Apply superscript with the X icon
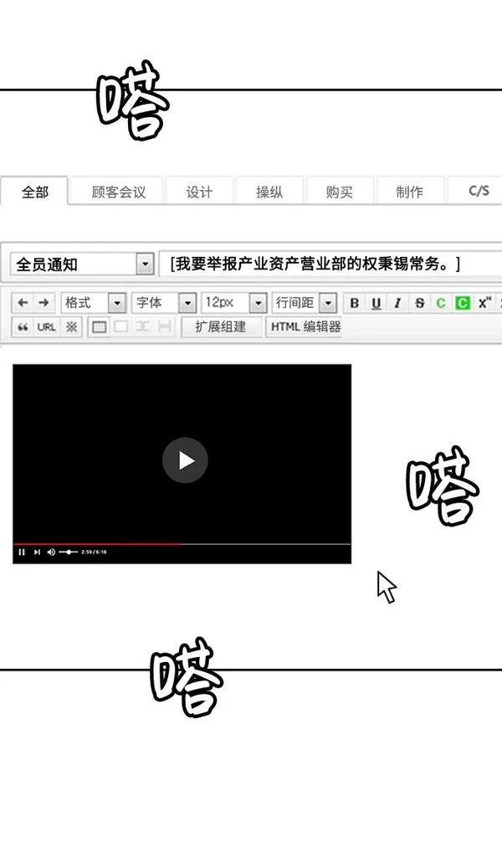 pos(484,303)
